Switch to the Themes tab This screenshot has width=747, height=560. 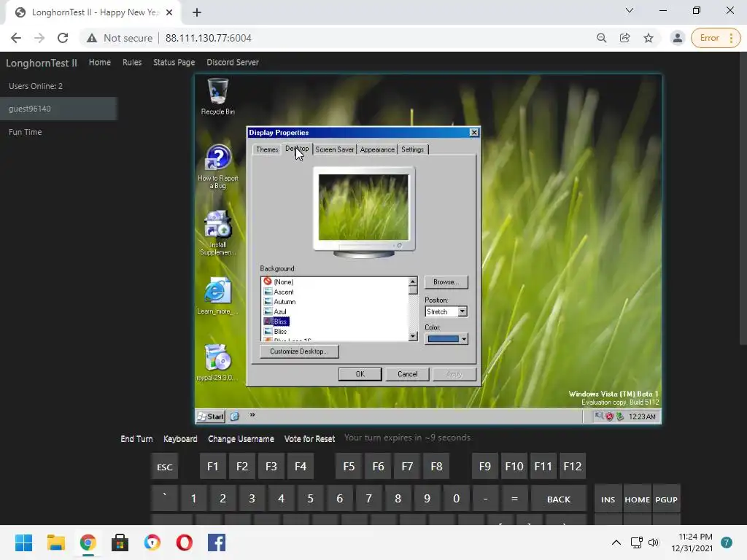267,149
